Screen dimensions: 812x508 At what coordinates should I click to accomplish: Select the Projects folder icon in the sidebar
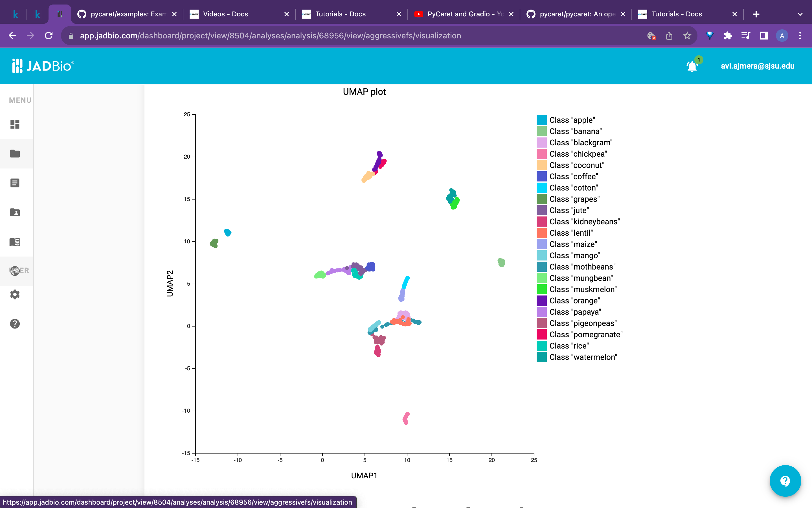(15, 154)
